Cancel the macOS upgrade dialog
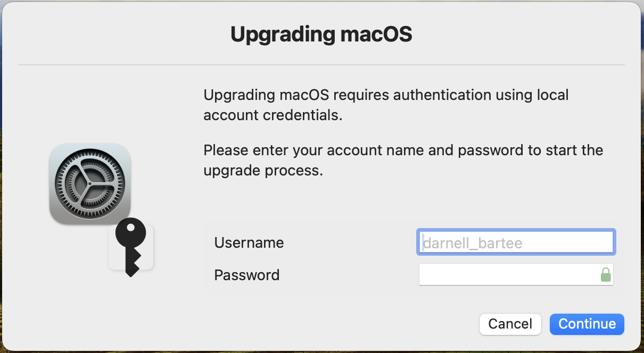The height and width of the screenshot is (353, 644). coord(510,324)
